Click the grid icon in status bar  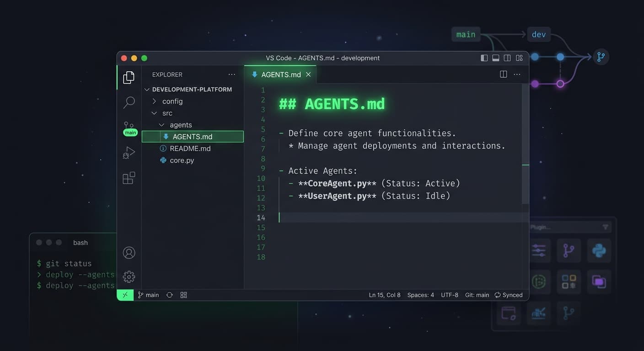(x=184, y=295)
